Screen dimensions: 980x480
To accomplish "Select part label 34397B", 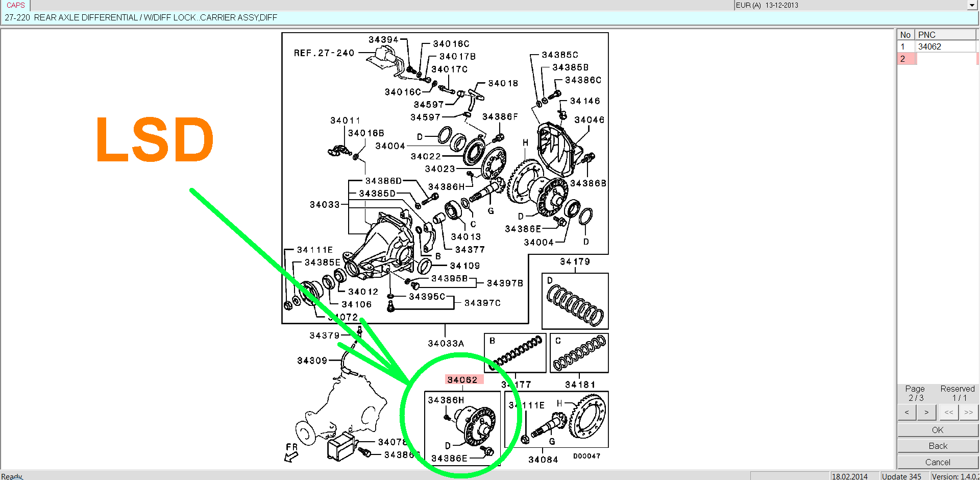I will (505, 283).
